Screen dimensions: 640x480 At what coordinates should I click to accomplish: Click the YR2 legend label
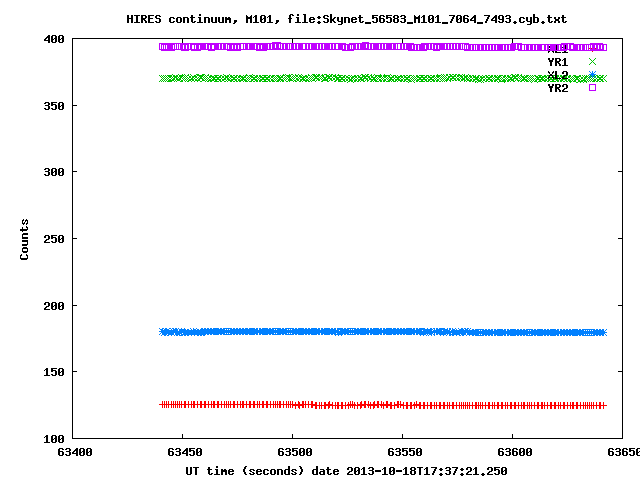[558, 88]
